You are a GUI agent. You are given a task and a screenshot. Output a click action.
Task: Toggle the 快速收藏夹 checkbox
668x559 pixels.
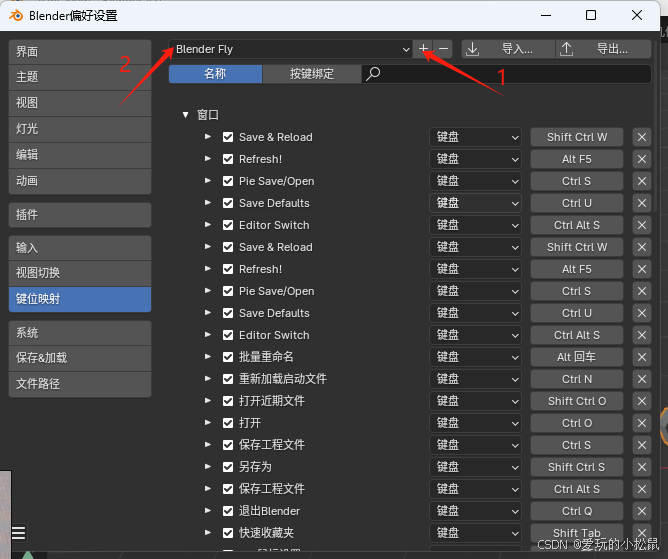228,533
